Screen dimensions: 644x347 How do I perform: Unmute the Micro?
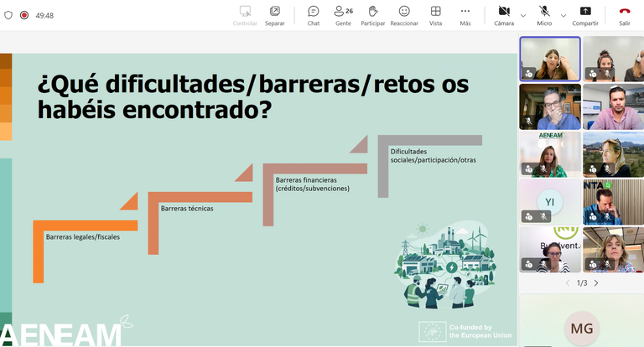(x=544, y=16)
